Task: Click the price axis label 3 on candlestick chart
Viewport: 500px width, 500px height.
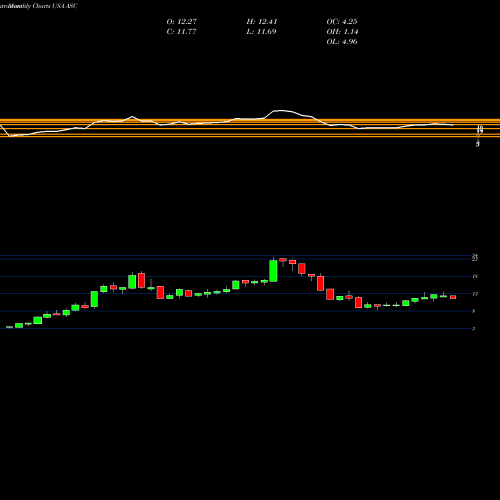Action: click(474, 329)
